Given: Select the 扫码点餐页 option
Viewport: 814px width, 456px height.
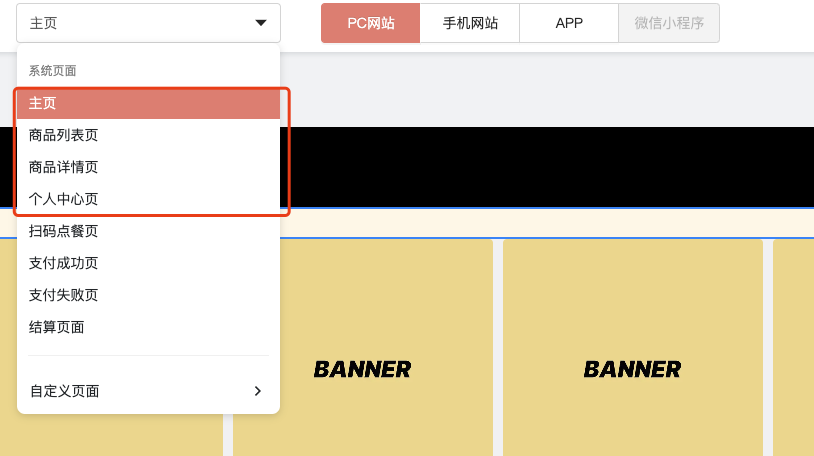Looking at the screenshot, I should pos(148,231).
